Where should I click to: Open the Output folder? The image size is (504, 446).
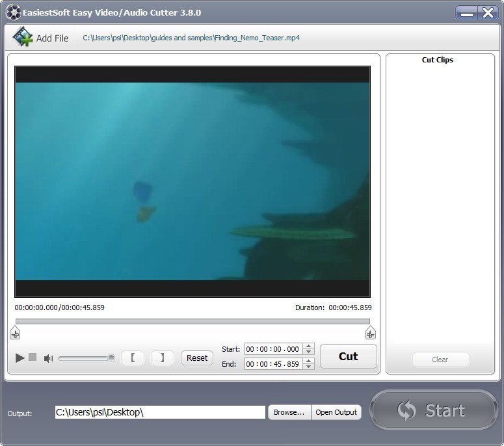[336, 412]
